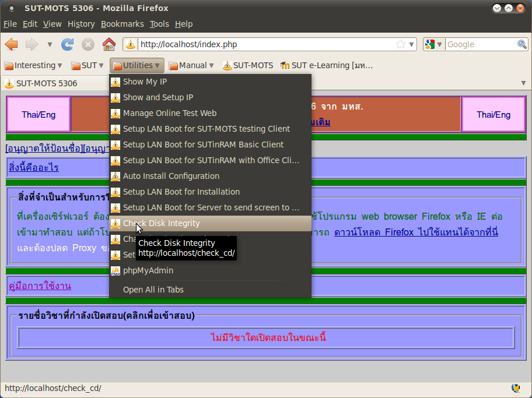Click icon beside SUTinRAM with Office entry
This screenshot has height=398, width=532.
pyautogui.click(x=116, y=161)
